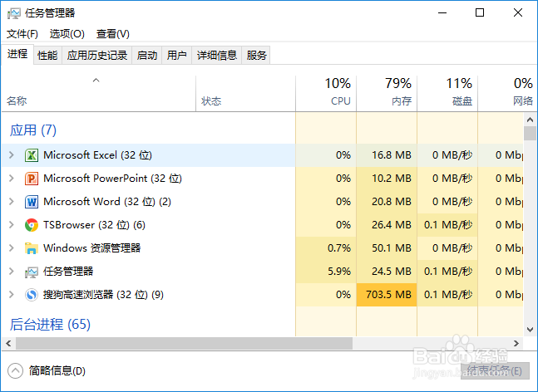Click the 10.2 MB memory cell
This screenshot has height=392, width=538.
[387, 179]
